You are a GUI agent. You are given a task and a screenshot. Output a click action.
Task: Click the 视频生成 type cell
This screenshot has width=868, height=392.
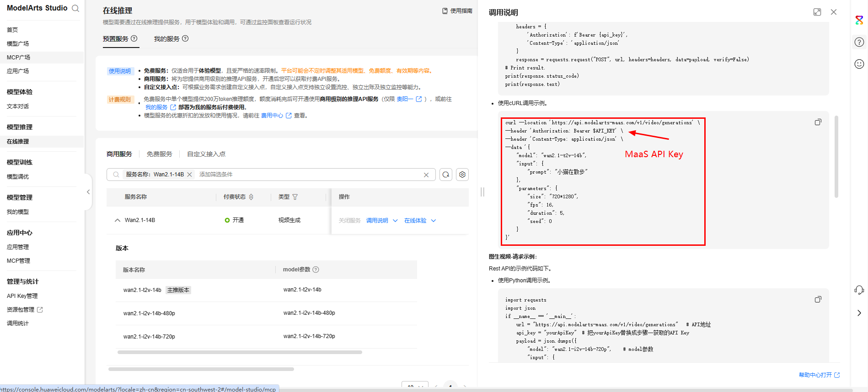[x=289, y=220]
